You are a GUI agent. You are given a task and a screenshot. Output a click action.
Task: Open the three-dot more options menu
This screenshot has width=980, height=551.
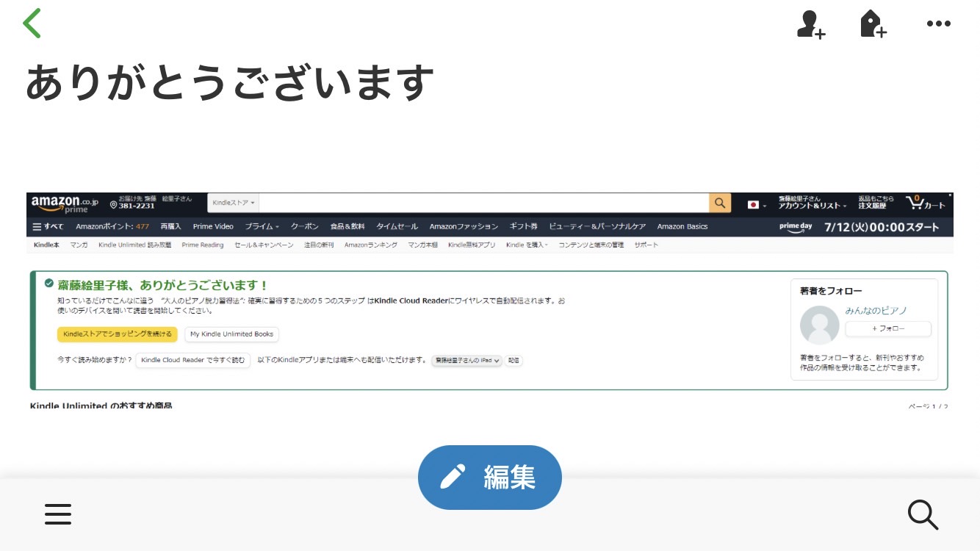(x=938, y=24)
